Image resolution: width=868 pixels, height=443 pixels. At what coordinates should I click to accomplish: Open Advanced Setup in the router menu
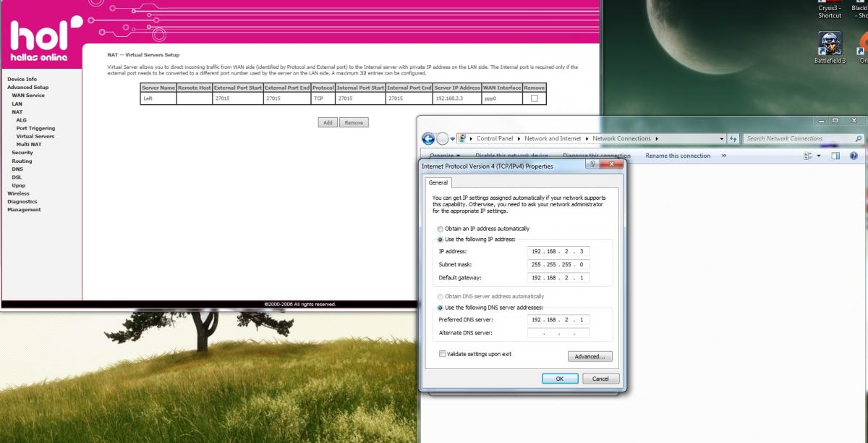pos(27,87)
